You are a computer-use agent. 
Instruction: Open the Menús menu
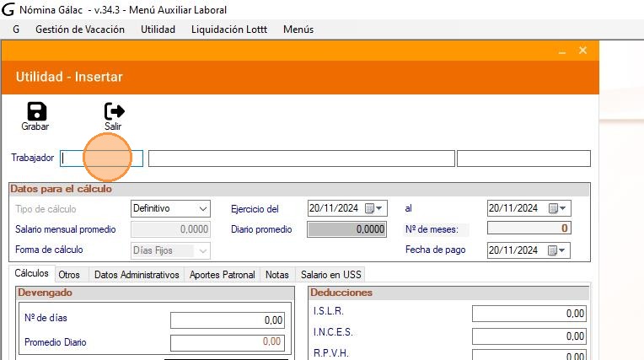pos(298,30)
